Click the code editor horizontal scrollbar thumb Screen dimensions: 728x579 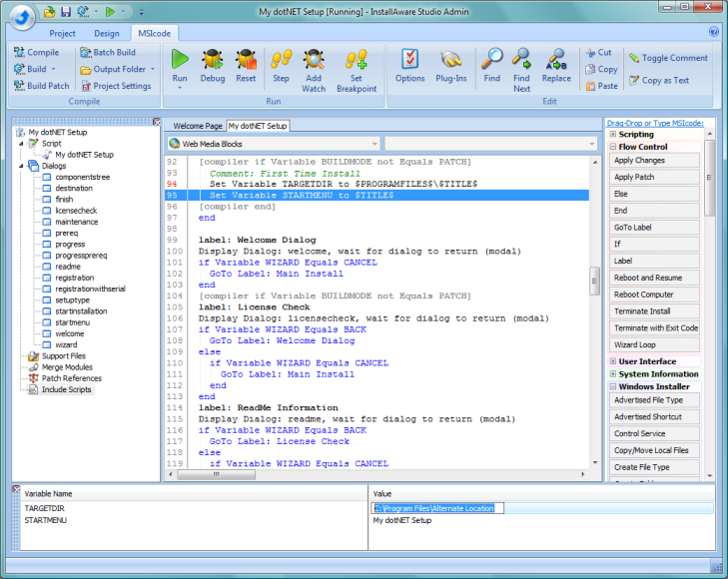pyautogui.click(x=217, y=474)
